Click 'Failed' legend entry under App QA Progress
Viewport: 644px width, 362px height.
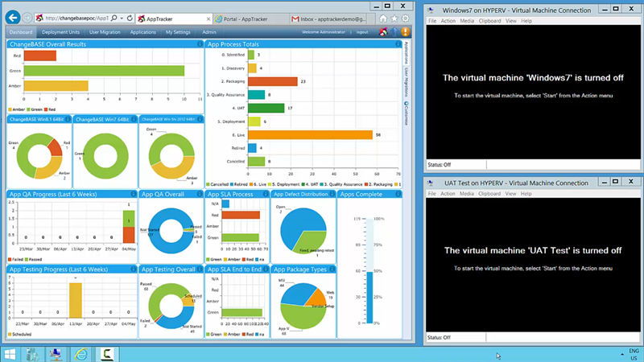coord(15,259)
